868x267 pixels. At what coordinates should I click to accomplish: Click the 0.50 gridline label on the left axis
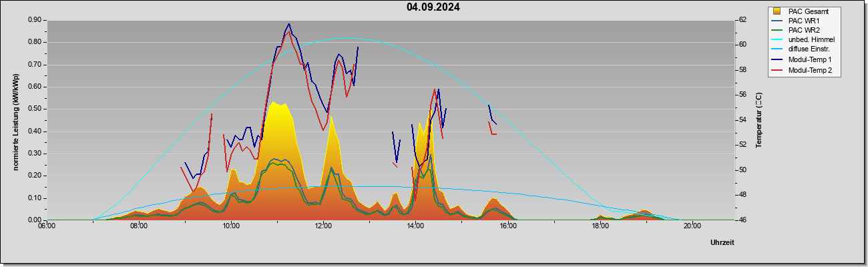[35, 109]
